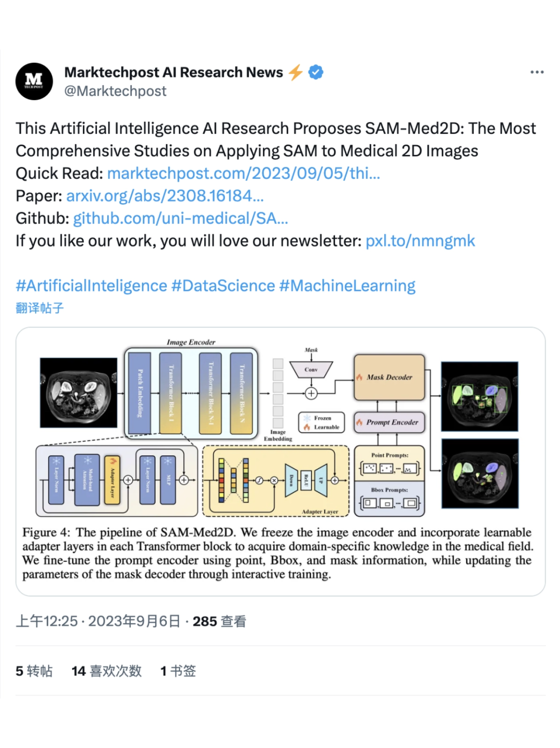Click the blue verified badge icon
560x748 pixels.
point(316,72)
